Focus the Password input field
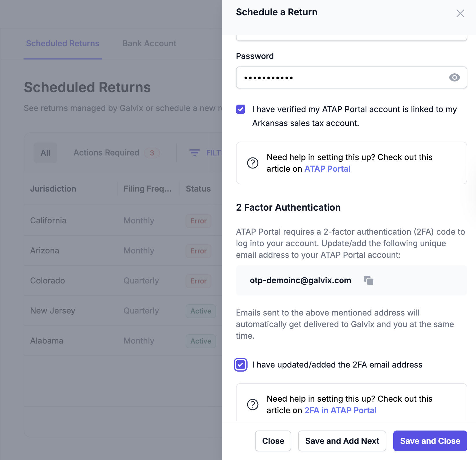Image resolution: width=476 pixels, height=460 pixels. pos(351,77)
